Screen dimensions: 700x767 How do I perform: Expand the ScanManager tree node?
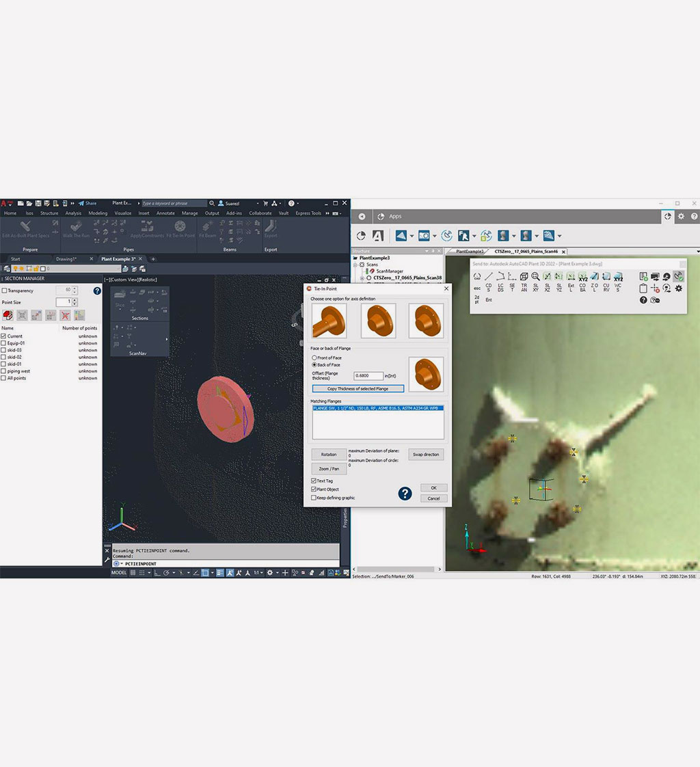point(390,271)
